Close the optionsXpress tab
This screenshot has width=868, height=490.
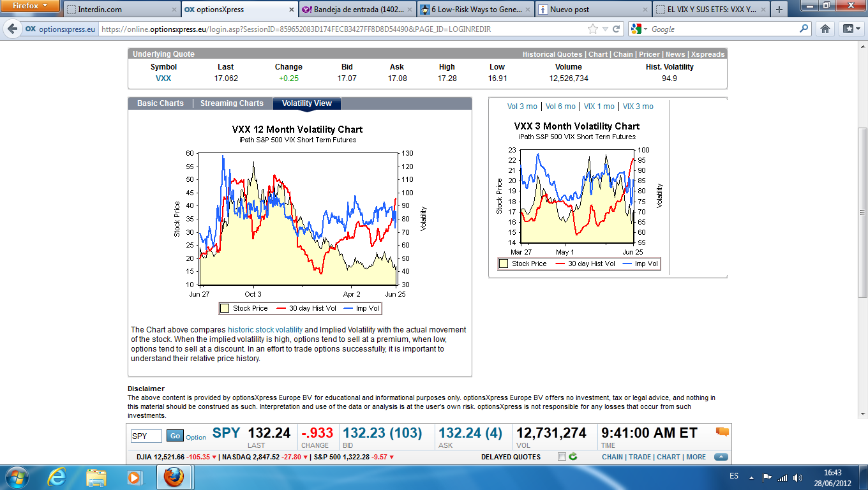[x=291, y=10]
